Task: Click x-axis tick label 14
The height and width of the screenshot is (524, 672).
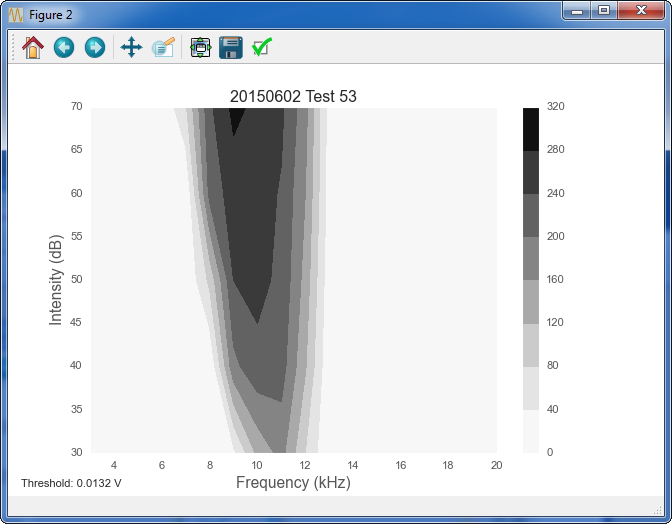Action: click(x=353, y=465)
